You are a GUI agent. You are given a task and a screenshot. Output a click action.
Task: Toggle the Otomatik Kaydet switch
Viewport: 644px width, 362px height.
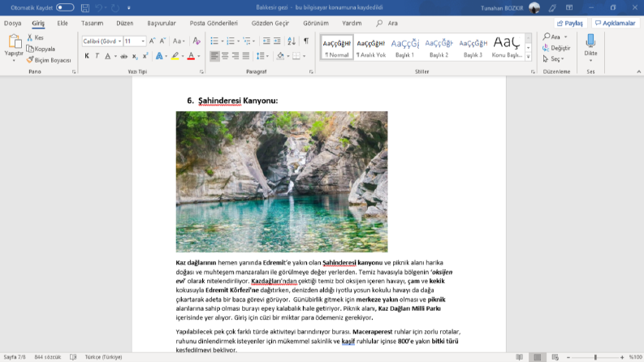tap(65, 7)
